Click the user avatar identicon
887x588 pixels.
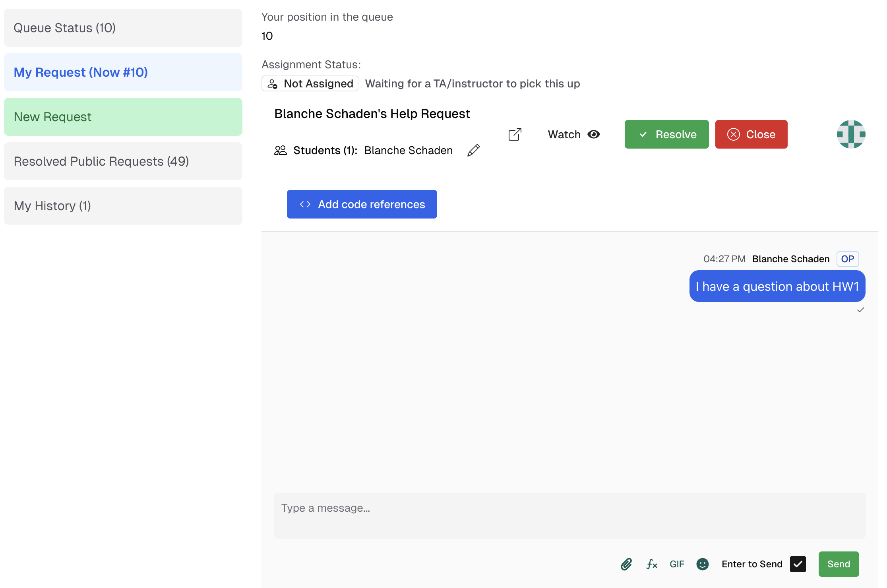pos(851,134)
